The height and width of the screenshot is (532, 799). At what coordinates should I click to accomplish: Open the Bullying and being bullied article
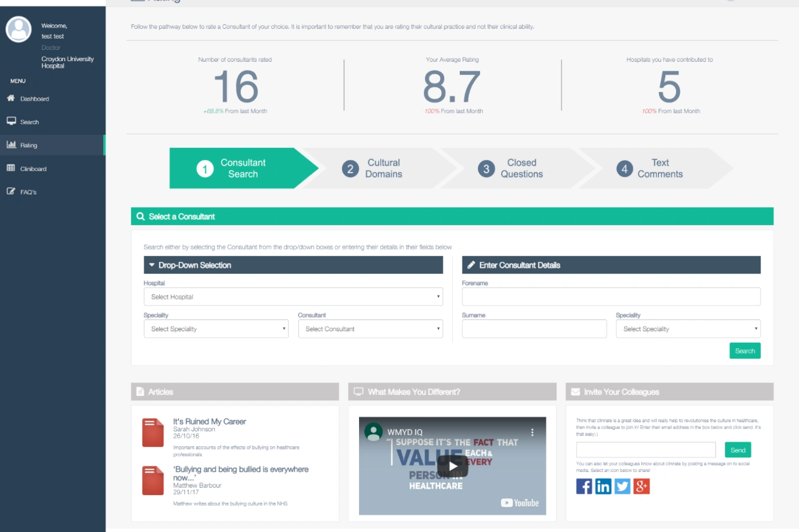(x=241, y=473)
